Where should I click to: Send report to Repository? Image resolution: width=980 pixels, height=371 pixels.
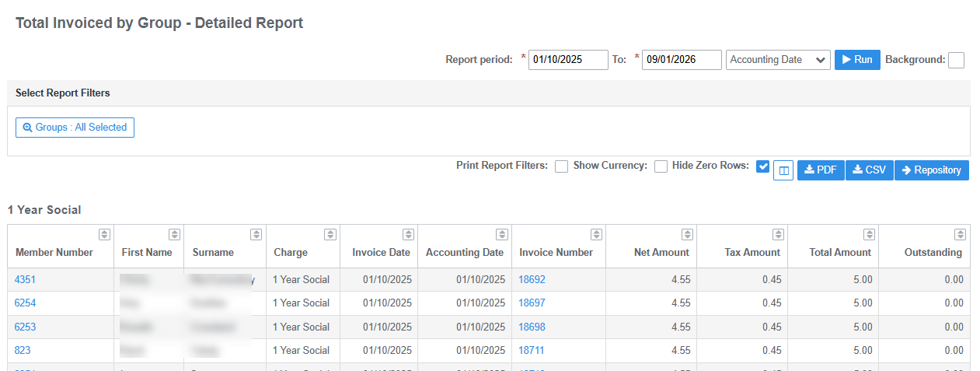pos(931,170)
